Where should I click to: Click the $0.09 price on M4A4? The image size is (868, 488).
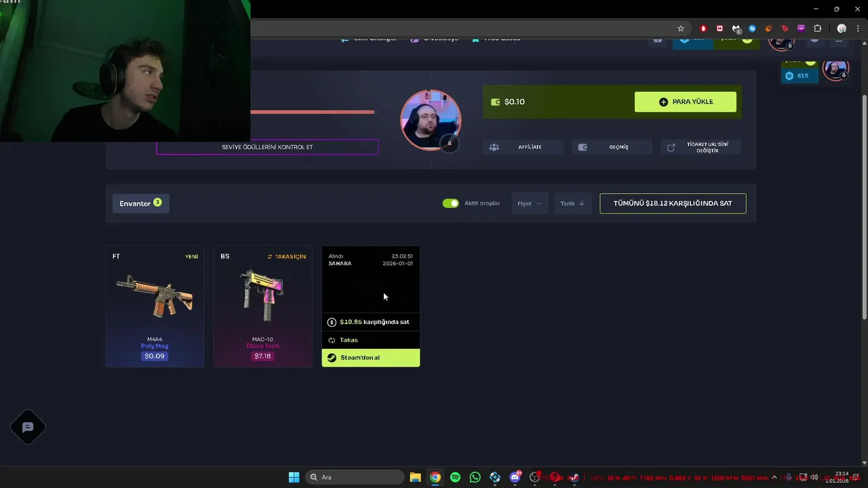tap(155, 356)
